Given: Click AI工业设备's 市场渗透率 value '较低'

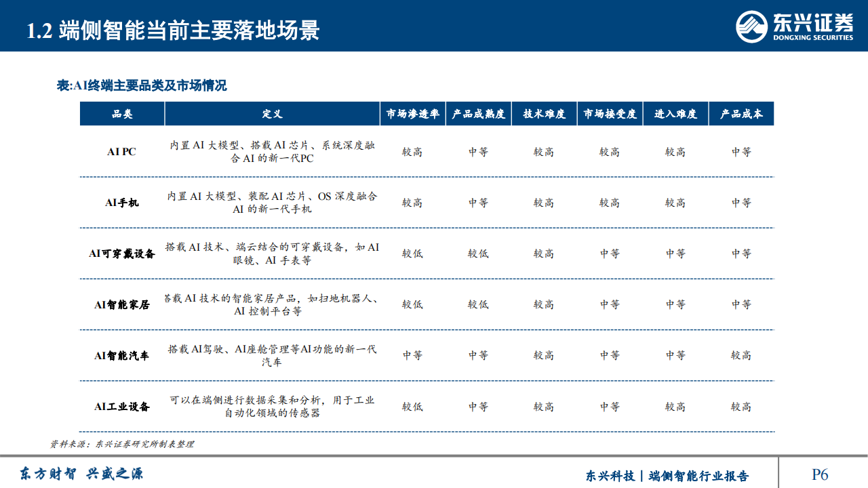Looking at the screenshot, I should pyautogui.click(x=412, y=407).
